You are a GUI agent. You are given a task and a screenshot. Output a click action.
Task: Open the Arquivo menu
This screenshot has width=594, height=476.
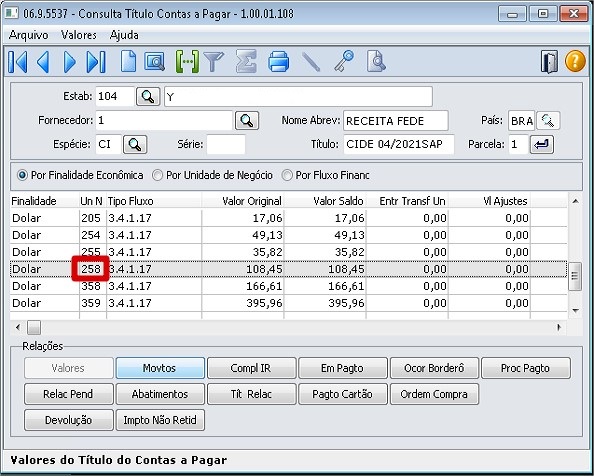coord(28,35)
